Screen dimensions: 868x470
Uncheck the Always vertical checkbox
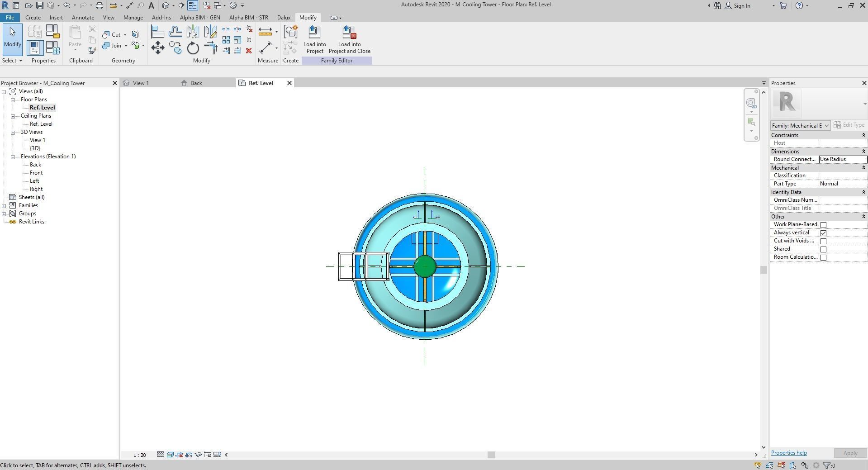[x=823, y=233]
